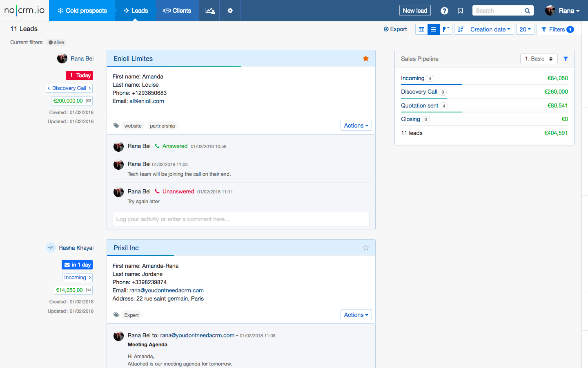Viewport: 588px width, 368px height.
Task: Open the Leads tab
Action: pyautogui.click(x=136, y=11)
